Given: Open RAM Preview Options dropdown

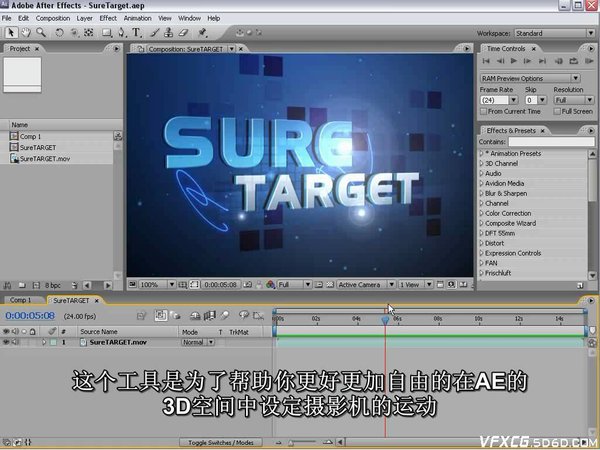Looking at the screenshot, I should [x=530, y=78].
